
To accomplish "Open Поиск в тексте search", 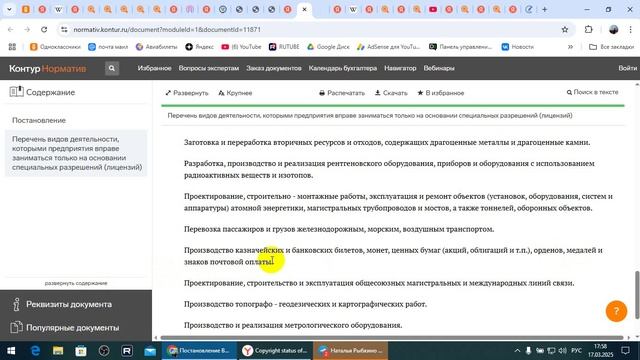I will tap(592, 92).
